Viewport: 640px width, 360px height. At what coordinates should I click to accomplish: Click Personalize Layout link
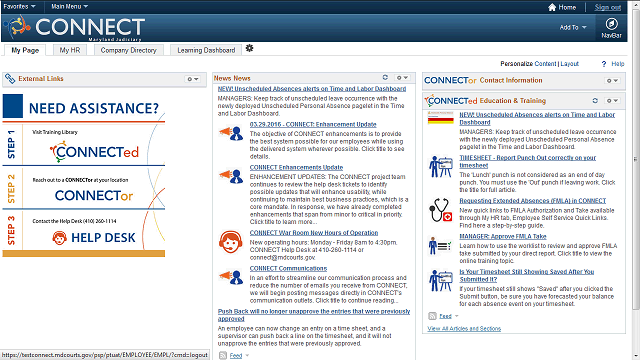569,64
